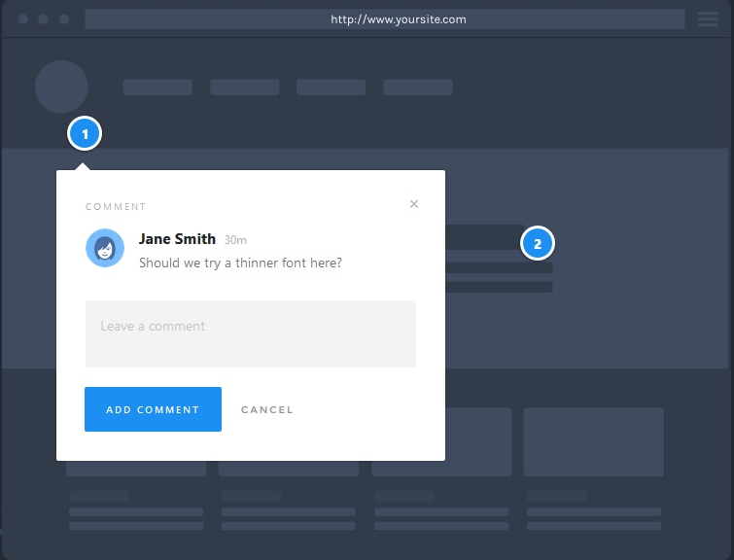Open comment pin number 2

point(538,243)
